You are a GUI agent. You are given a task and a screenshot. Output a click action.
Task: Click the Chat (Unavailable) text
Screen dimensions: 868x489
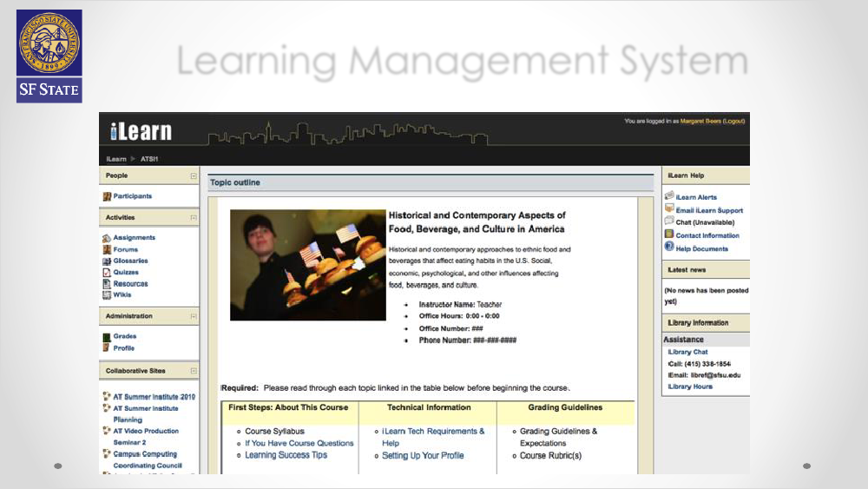click(x=705, y=222)
